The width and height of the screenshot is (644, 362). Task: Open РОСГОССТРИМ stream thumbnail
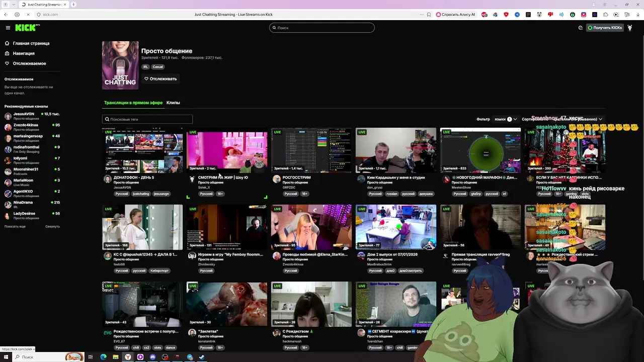(311, 150)
